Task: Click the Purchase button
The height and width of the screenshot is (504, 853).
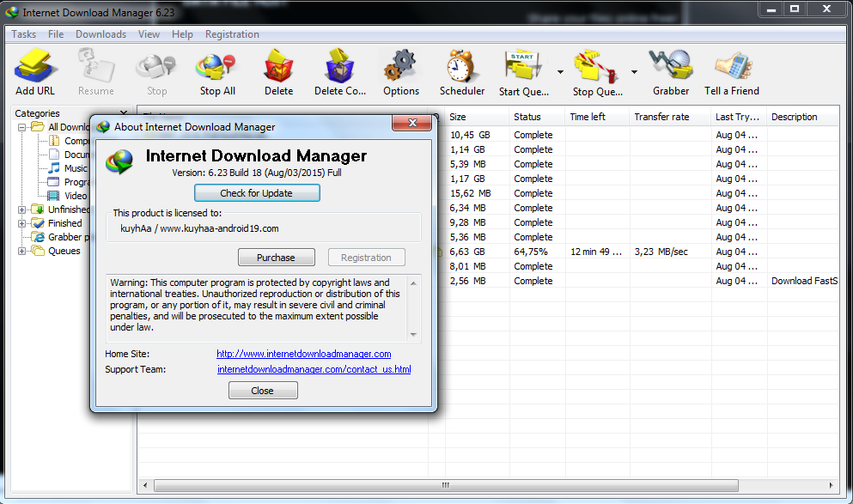Action: pos(277,258)
